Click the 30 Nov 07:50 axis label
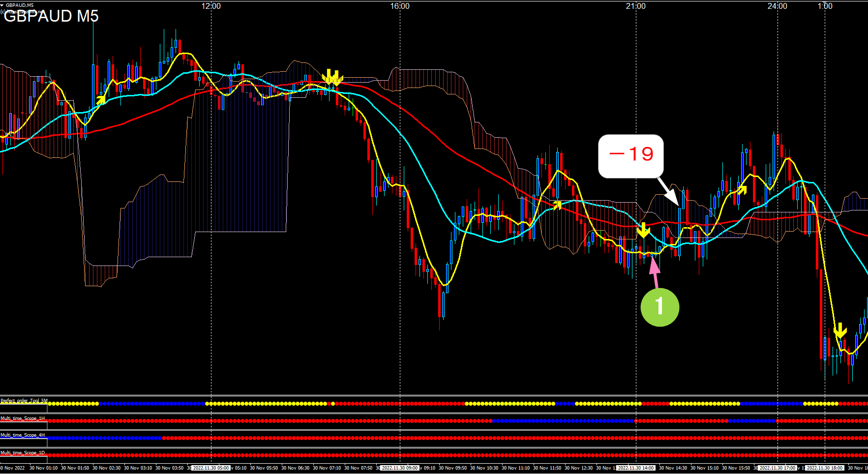Viewport: 868px width, 474px height. (358, 468)
